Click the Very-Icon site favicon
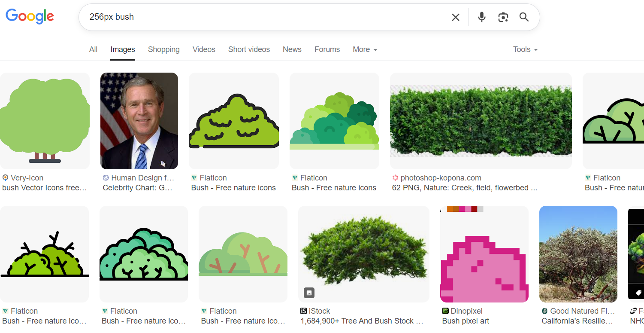 point(5,177)
